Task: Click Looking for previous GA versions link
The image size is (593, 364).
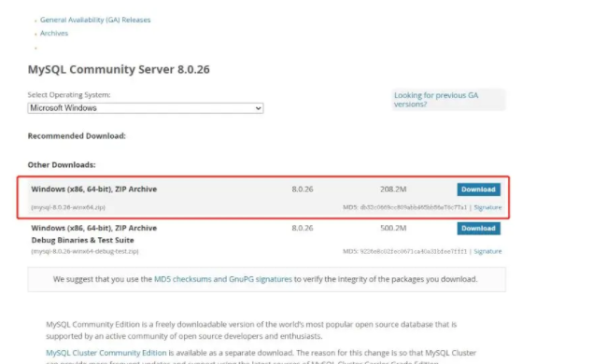Action: [x=436, y=100]
